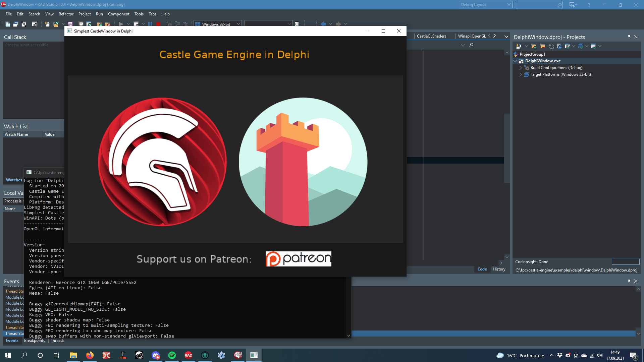Click the red Program Reset stop button

coord(158,24)
